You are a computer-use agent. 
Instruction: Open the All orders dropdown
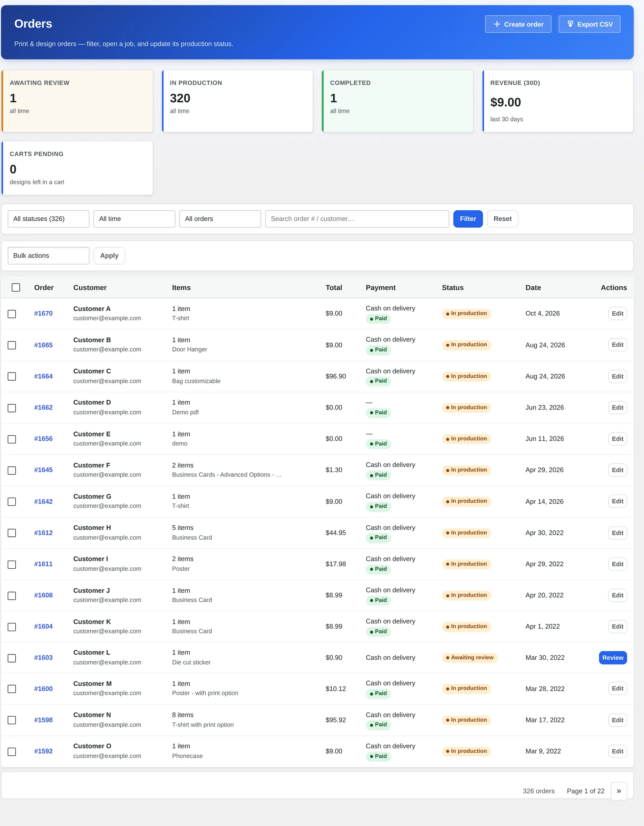point(220,219)
